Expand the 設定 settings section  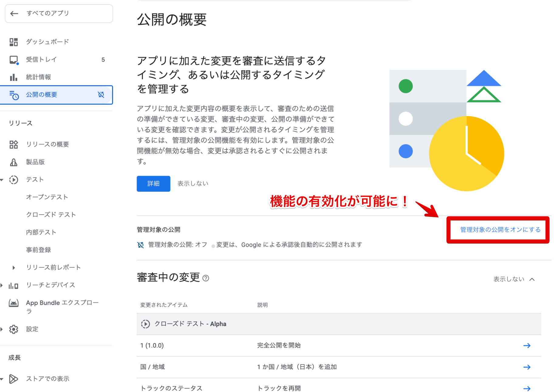pos(2,329)
